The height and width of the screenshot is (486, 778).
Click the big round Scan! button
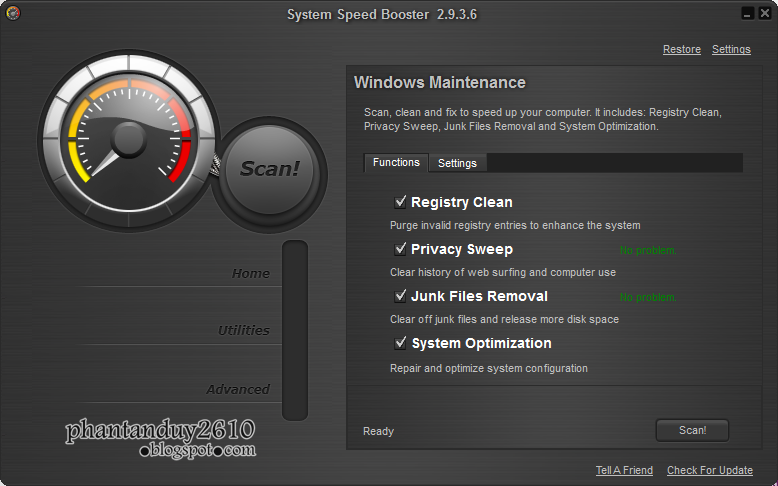coord(269,170)
